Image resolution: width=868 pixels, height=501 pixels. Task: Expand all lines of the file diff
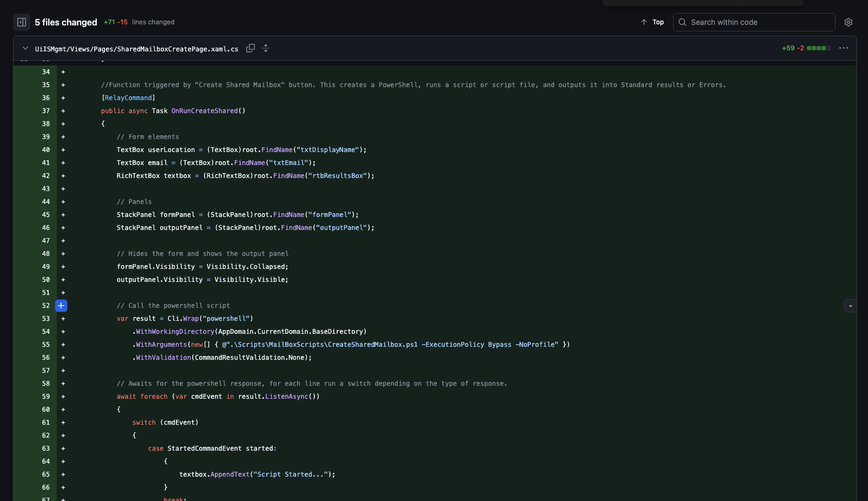pyautogui.click(x=266, y=48)
